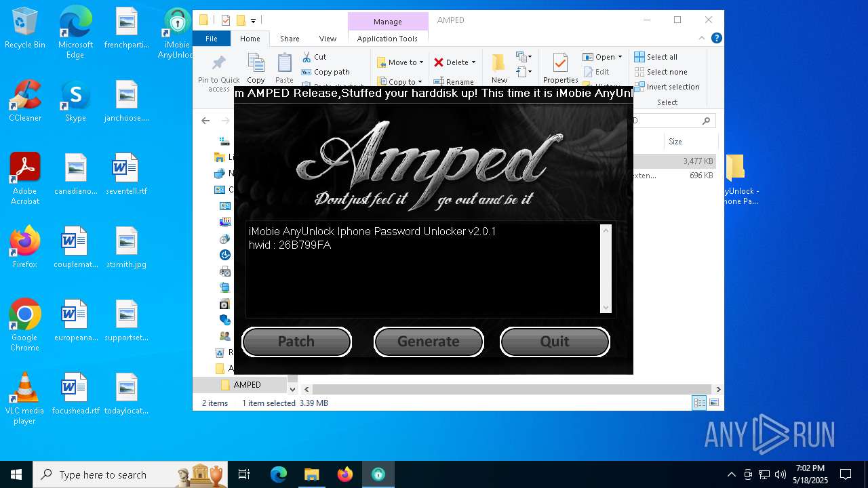The height and width of the screenshot is (488, 868).
Task: Click the Cut scissors command
Action: coord(314,57)
